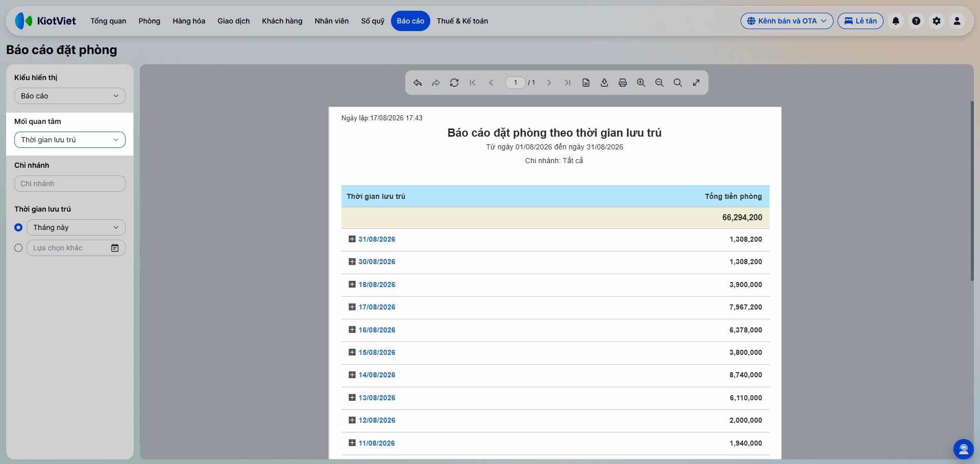The height and width of the screenshot is (464, 980).
Task: Expand the 31/08/2026 row
Action: [x=352, y=239]
